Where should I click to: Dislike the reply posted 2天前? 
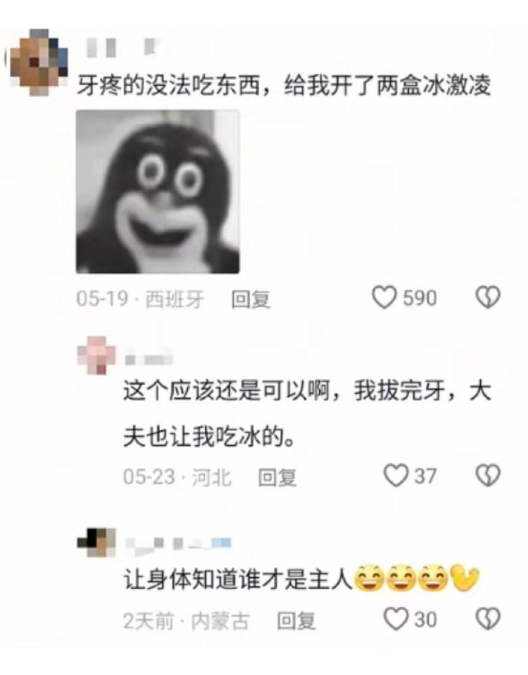[488, 619]
